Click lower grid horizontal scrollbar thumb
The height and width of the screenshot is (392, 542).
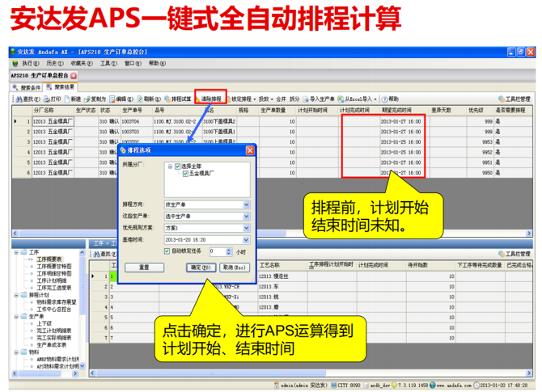[x=211, y=373]
